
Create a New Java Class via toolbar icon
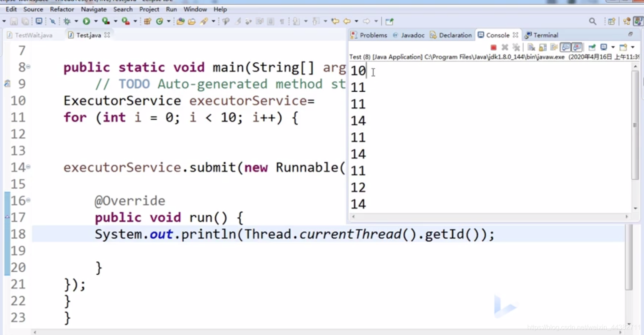click(160, 21)
